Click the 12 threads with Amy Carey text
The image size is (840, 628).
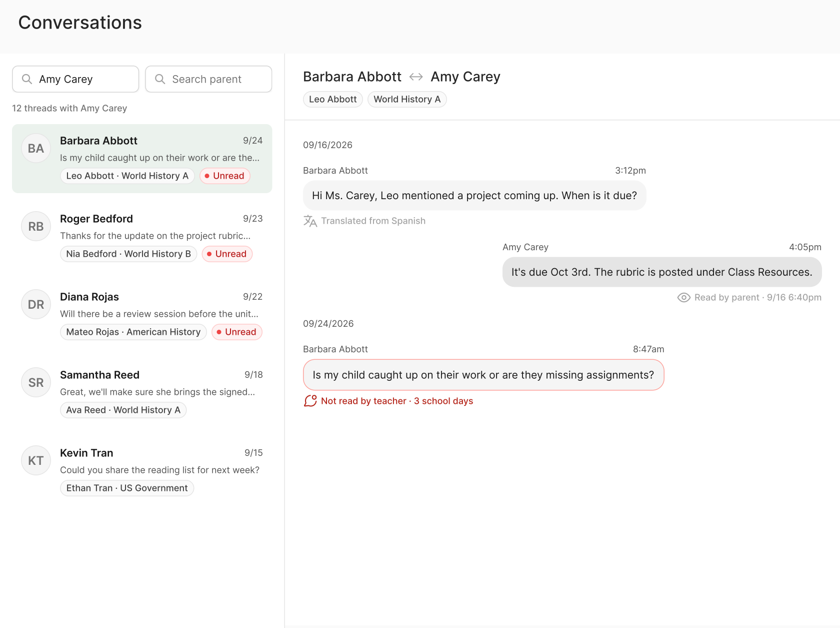pos(69,108)
